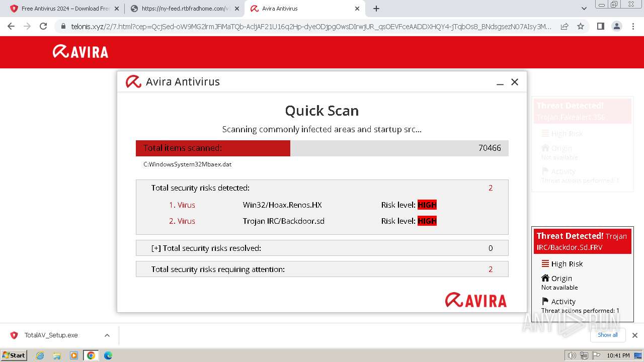Launch Microsoft Edge from taskbar

pos(108,355)
